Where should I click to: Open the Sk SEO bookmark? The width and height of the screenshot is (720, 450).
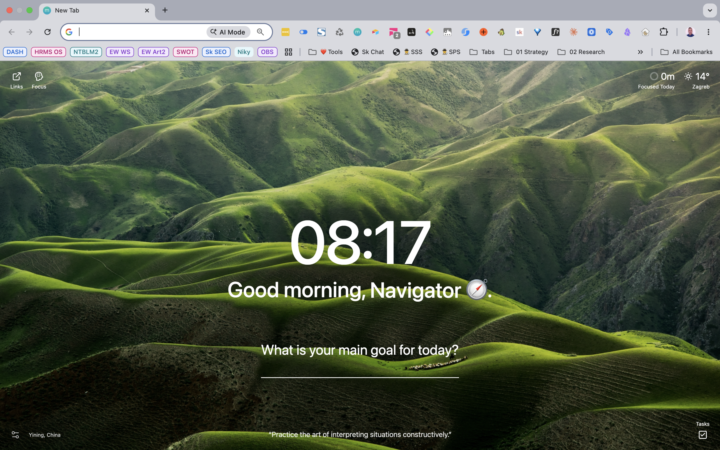click(216, 52)
